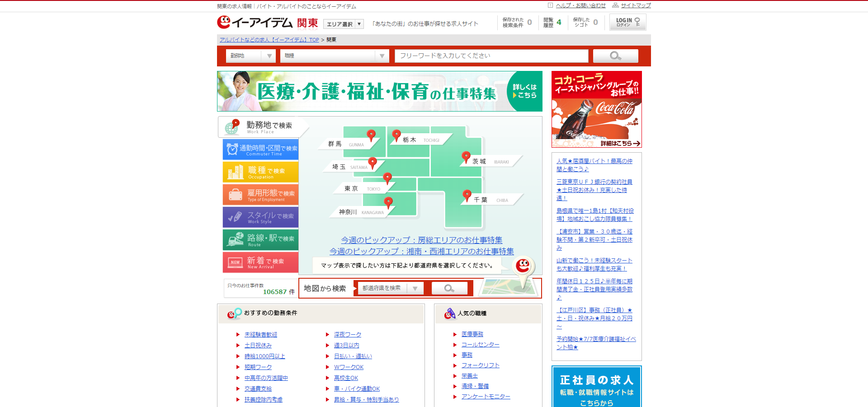
Task: Click the 未経験者歓迎 condition link
Action: pyautogui.click(x=260, y=334)
